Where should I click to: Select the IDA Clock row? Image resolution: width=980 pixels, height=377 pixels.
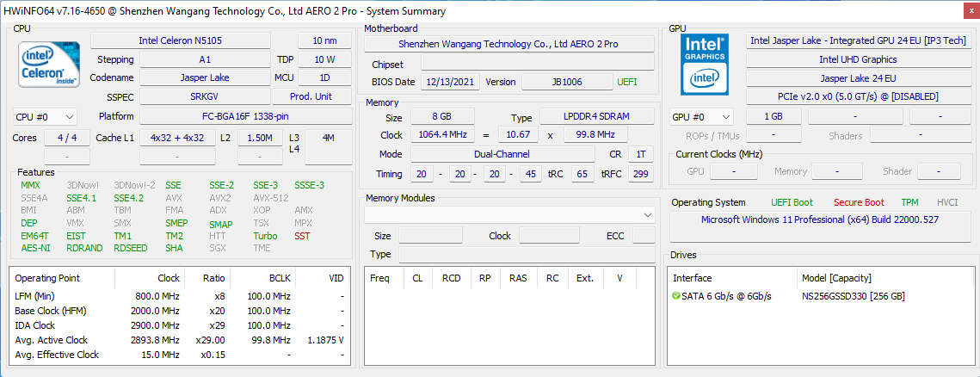[179, 325]
